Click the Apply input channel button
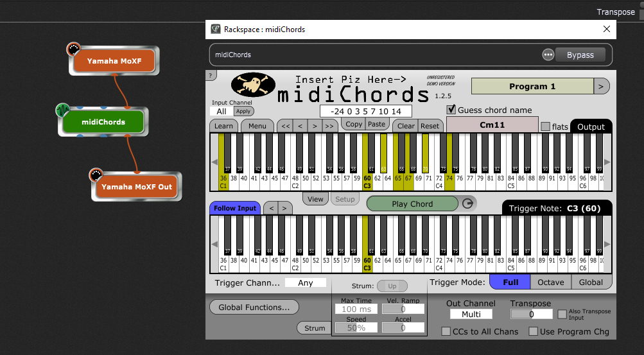Image resolution: width=644 pixels, height=355 pixels. [x=243, y=111]
